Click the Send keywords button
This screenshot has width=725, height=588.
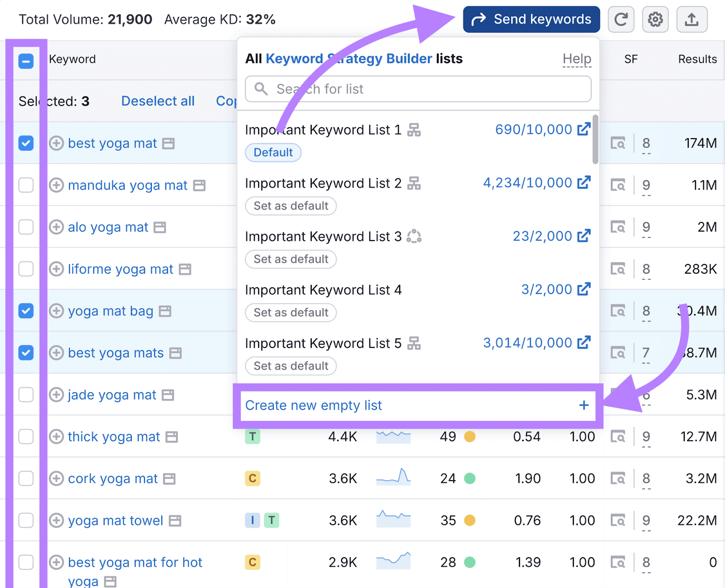pos(531,19)
